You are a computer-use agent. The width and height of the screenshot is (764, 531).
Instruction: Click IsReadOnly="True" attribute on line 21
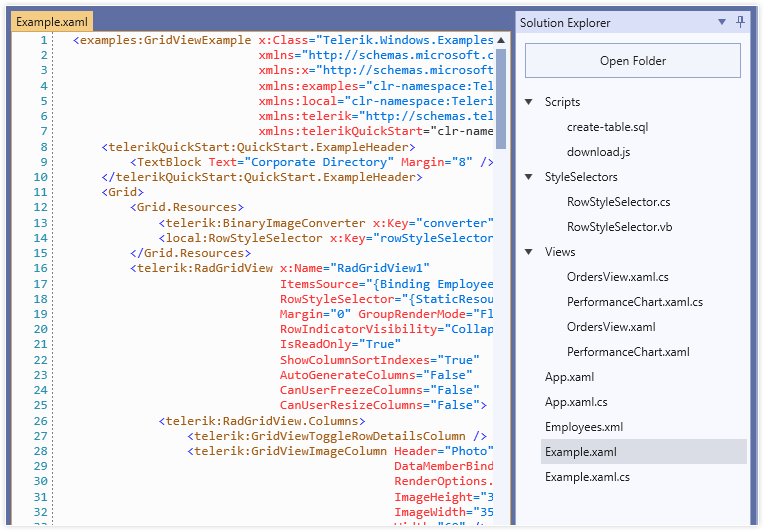(340, 344)
